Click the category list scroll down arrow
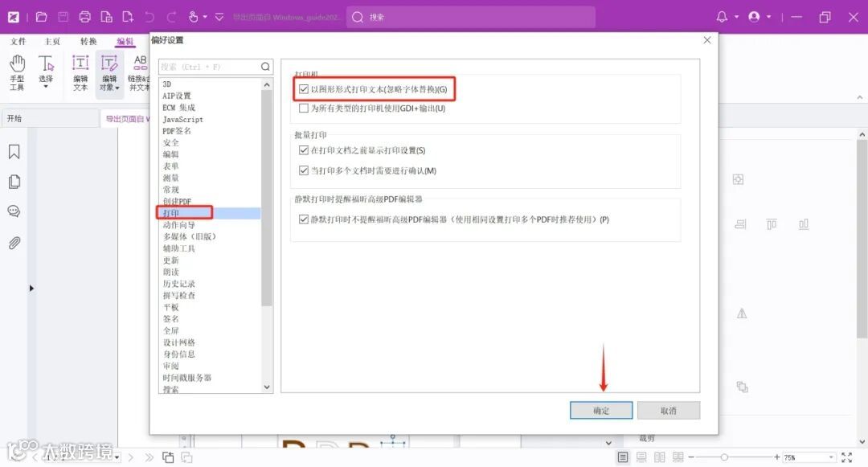The width and height of the screenshot is (868, 467). 267,387
